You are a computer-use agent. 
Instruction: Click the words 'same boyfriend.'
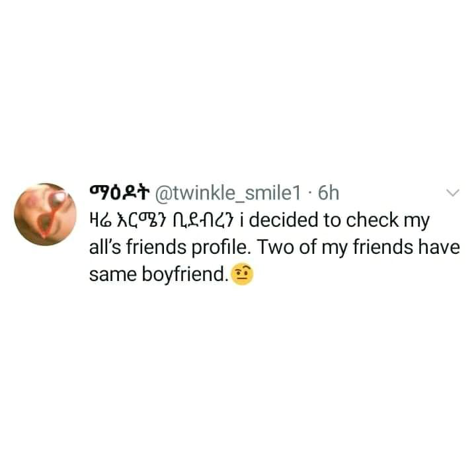(x=159, y=275)
